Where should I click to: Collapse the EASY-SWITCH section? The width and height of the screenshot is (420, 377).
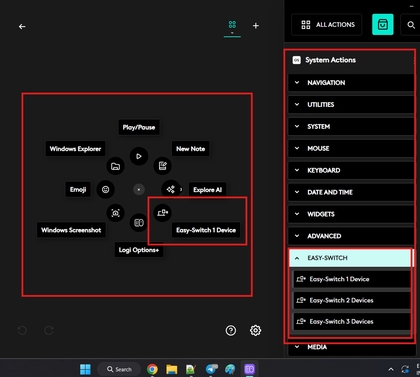(350, 258)
